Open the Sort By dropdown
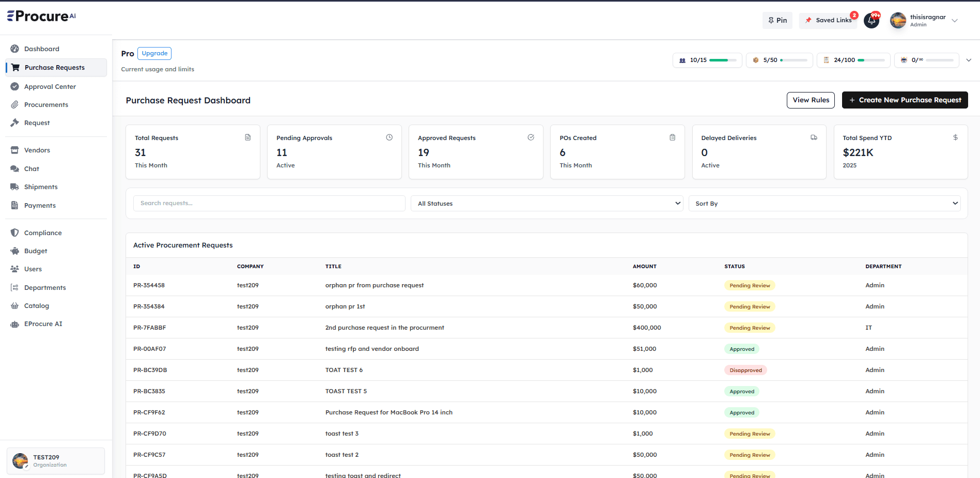 [824, 203]
